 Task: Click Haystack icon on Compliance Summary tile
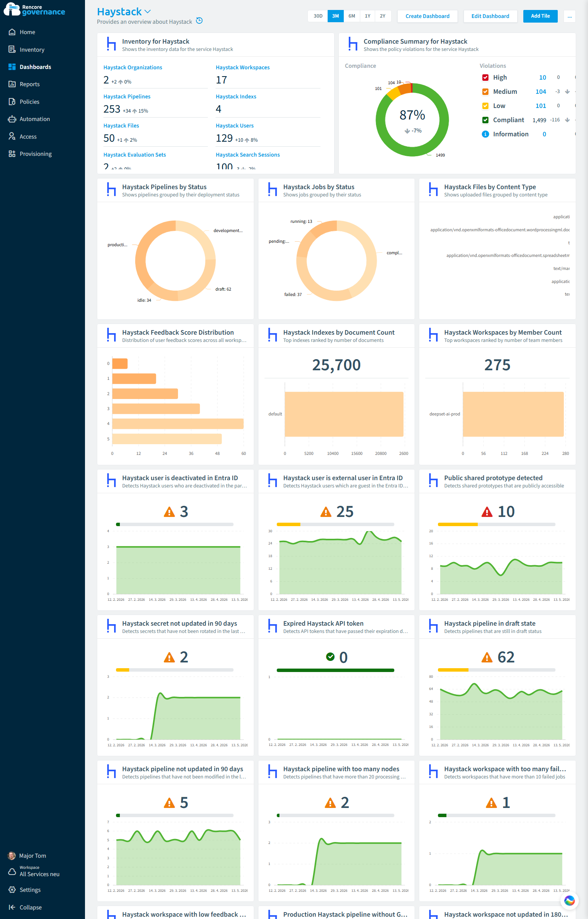pyautogui.click(x=353, y=44)
